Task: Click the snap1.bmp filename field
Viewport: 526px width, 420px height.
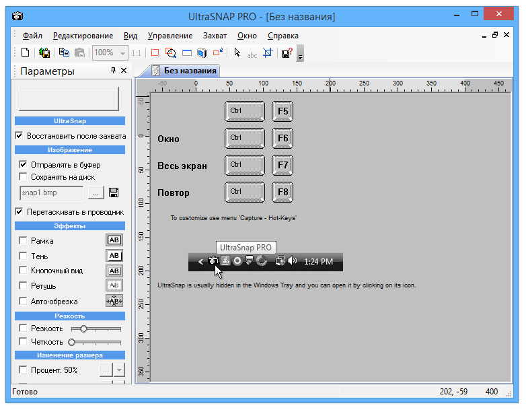Action: click(x=51, y=193)
